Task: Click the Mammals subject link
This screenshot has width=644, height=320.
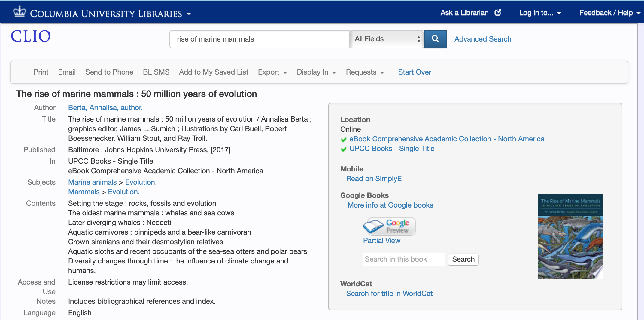Action: click(x=84, y=192)
